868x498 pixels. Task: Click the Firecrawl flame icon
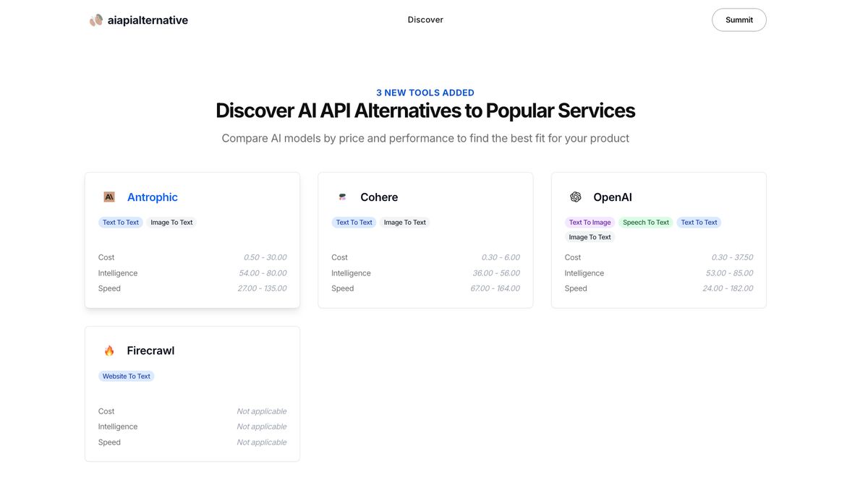click(x=109, y=350)
